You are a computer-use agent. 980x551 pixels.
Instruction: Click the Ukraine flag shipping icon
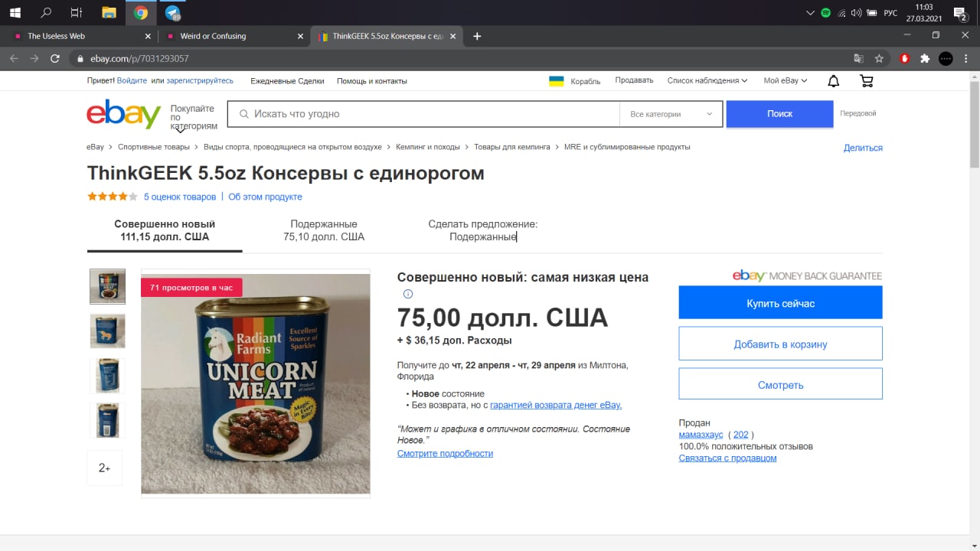click(x=557, y=81)
